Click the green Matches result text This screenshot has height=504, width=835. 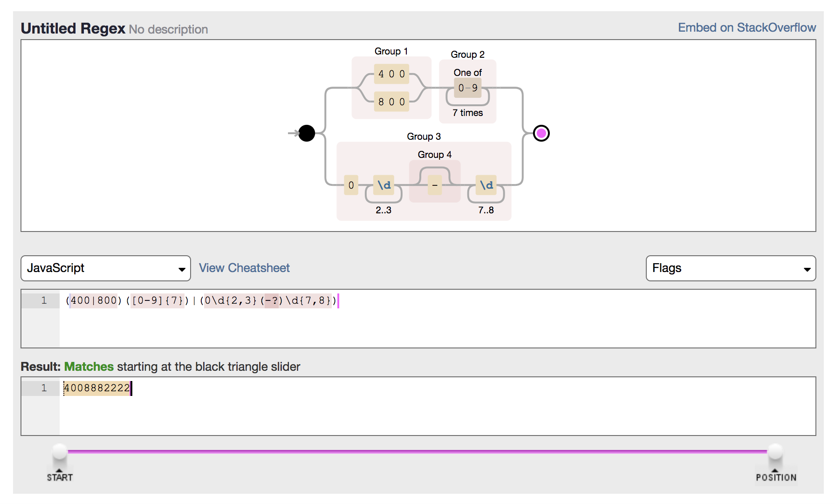(89, 367)
